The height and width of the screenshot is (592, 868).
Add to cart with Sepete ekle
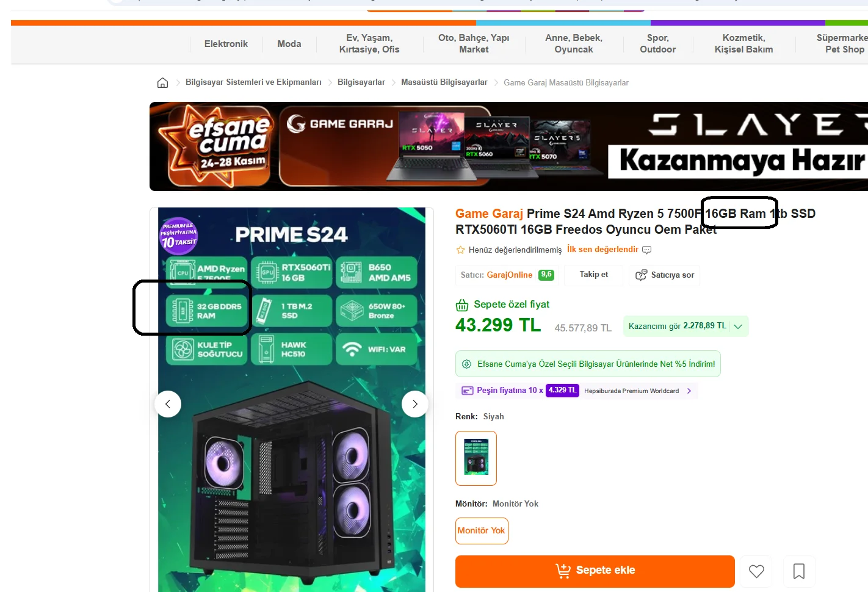point(595,571)
